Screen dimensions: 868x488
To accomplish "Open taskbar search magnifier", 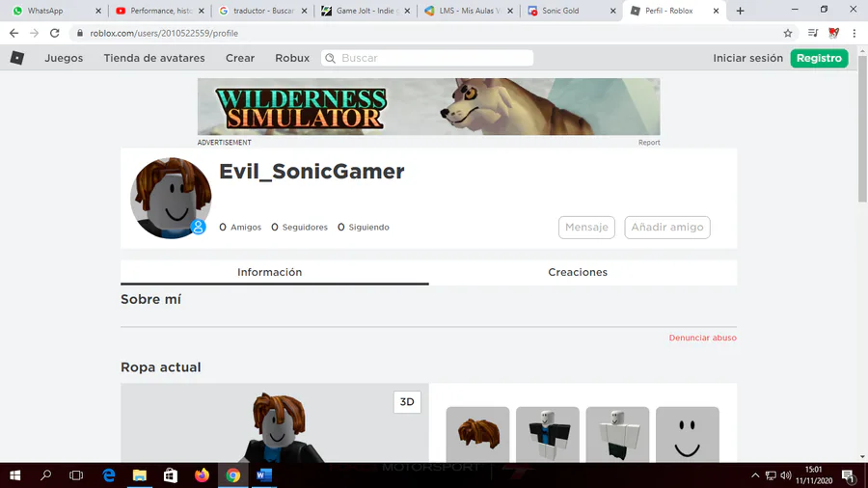I will point(46,475).
